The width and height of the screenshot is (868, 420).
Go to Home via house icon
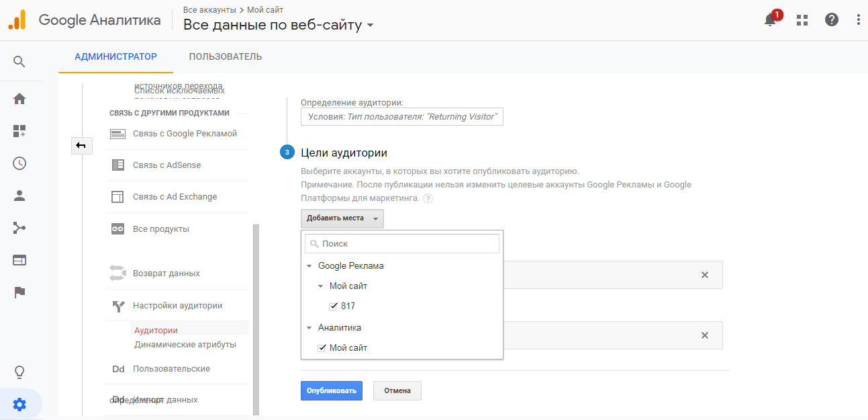pyautogui.click(x=19, y=99)
